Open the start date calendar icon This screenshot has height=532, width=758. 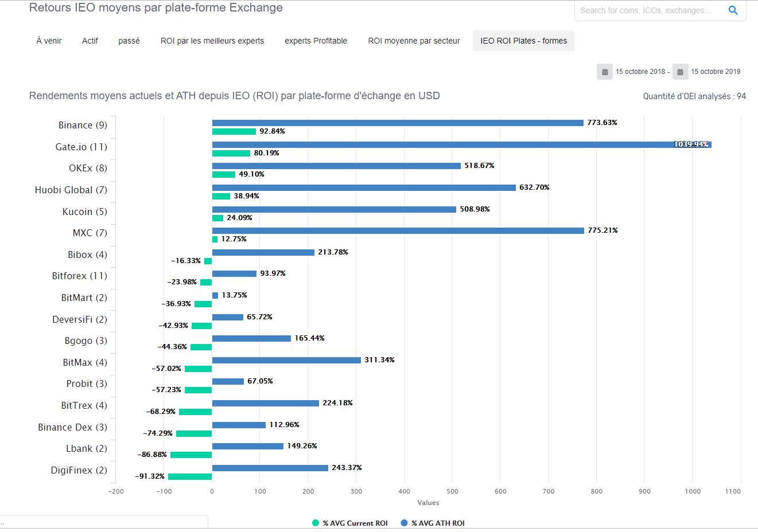[605, 72]
